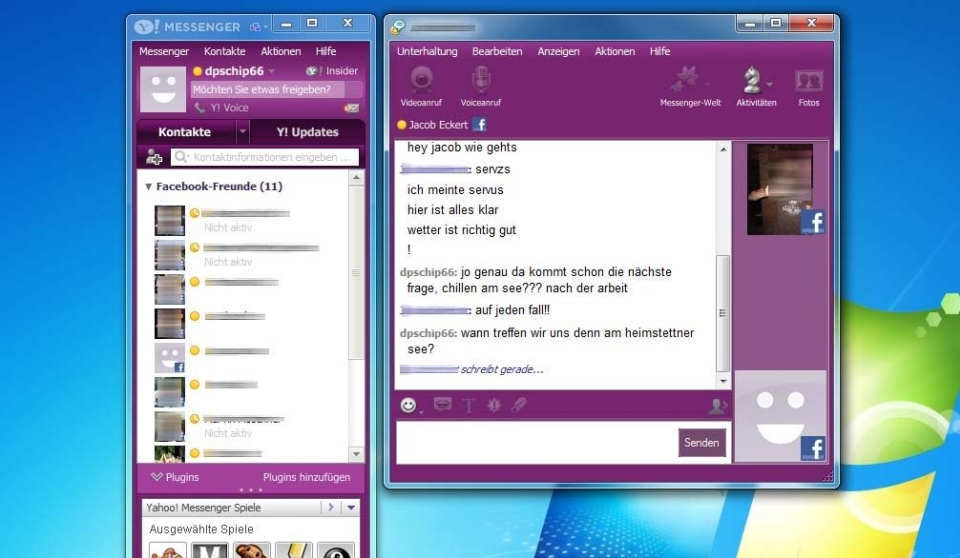The height and width of the screenshot is (558, 960).
Task: Open the Unterhaltung menu
Action: tap(427, 52)
